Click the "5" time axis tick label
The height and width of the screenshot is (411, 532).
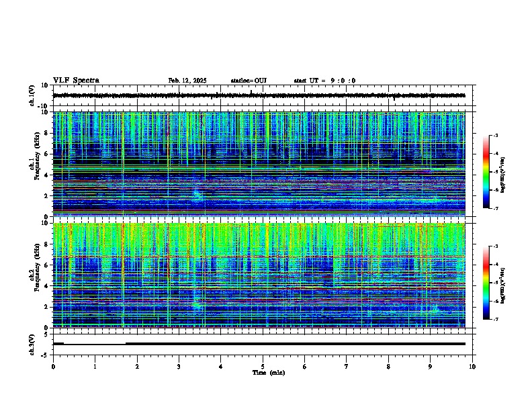(x=263, y=367)
